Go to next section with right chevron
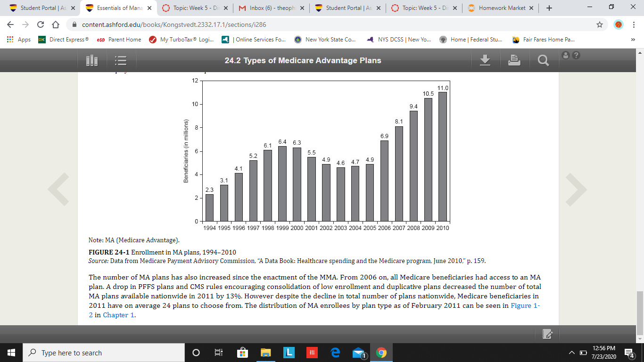The width and height of the screenshot is (644, 362). click(576, 189)
